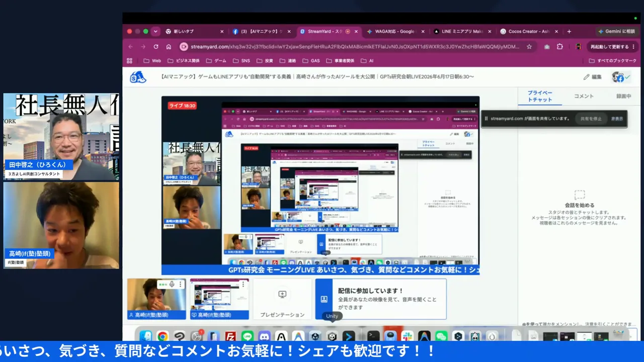The height and width of the screenshot is (362, 644).
Task: Reload the StreamYard page
Action: pos(156,47)
